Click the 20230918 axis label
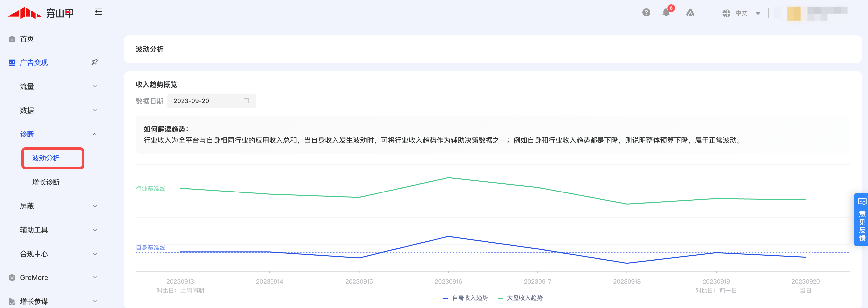The width and height of the screenshot is (868, 308). pyautogui.click(x=627, y=282)
